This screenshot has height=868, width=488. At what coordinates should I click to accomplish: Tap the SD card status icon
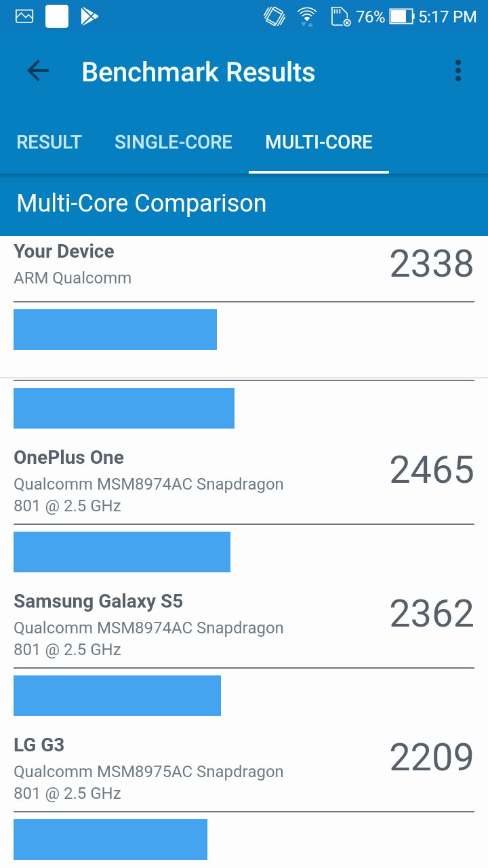(x=340, y=16)
